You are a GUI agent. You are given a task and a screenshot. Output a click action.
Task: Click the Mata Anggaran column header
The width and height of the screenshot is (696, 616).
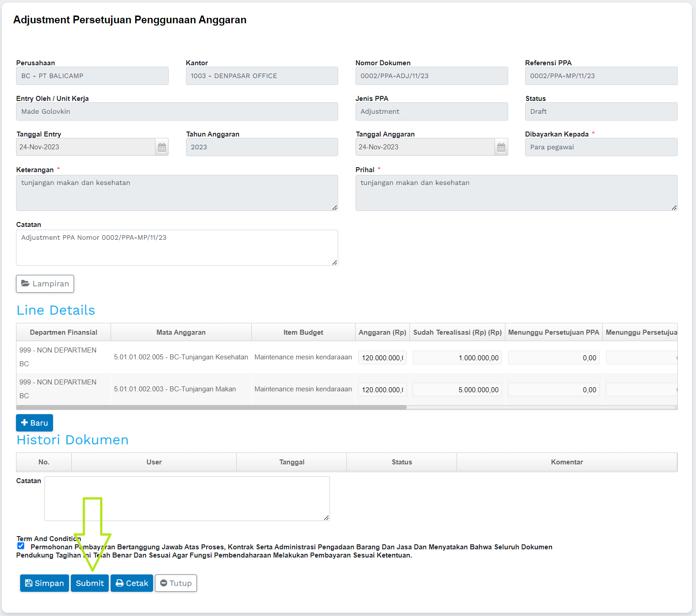(181, 332)
